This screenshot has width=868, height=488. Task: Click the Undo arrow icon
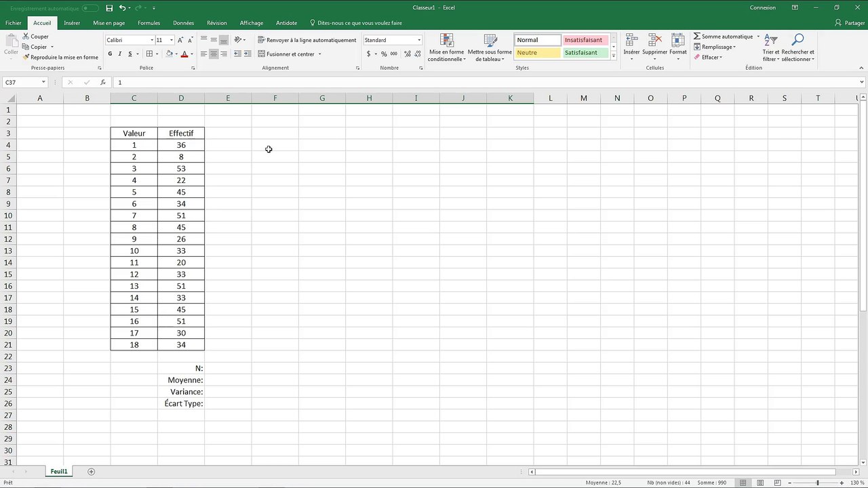[x=123, y=7]
